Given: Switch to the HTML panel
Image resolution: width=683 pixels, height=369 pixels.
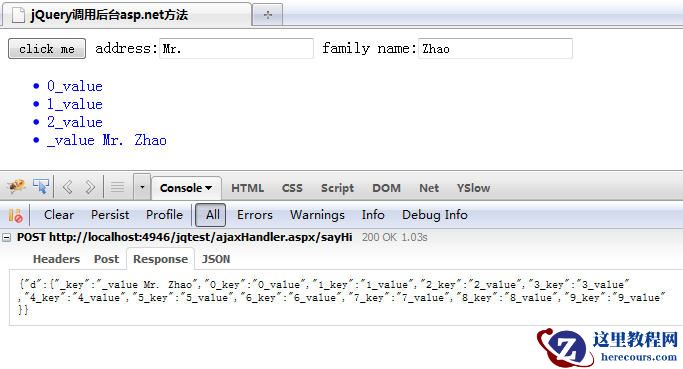Looking at the screenshot, I should tap(247, 188).
